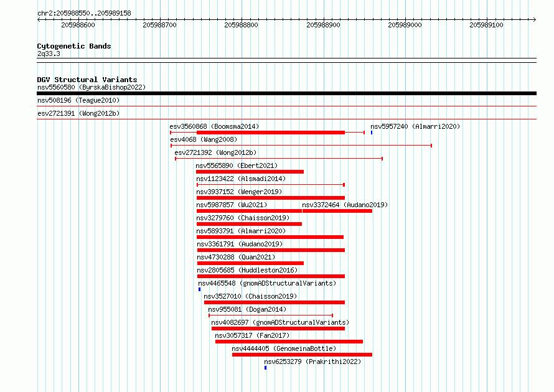Viewport: 554px width, 392px height.
Task: Click the ruler's right arrowhead
Action: [x=535, y=20]
